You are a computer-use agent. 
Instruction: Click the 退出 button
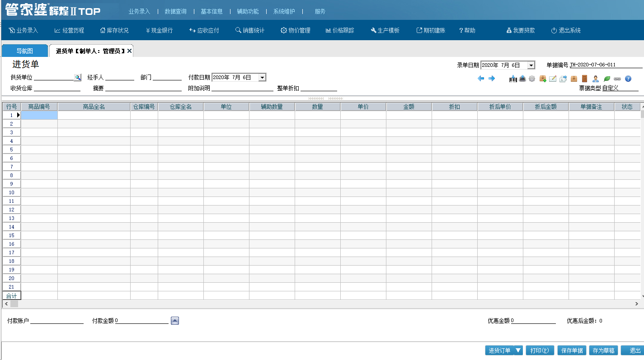click(x=632, y=351)
